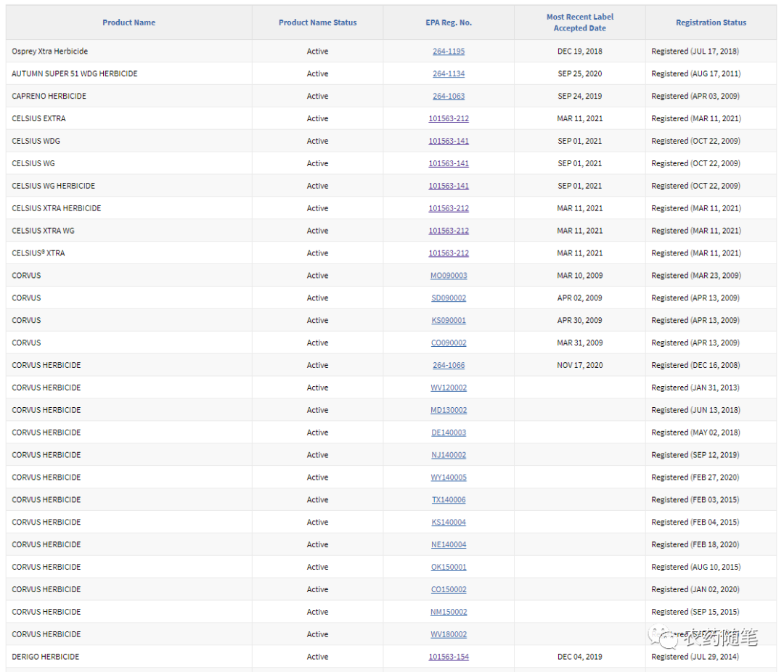
Task: Open registration link NM150002
Action: 449,612
